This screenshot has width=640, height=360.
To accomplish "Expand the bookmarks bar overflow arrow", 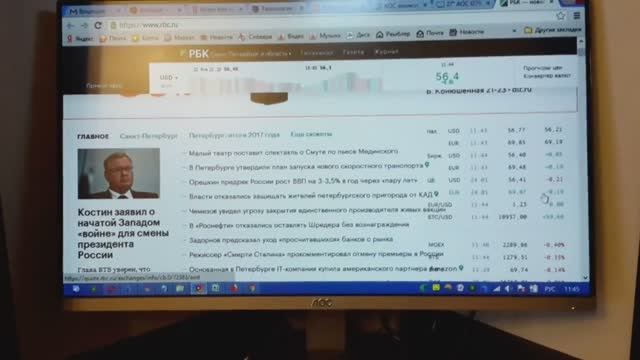I will [514, 31].
